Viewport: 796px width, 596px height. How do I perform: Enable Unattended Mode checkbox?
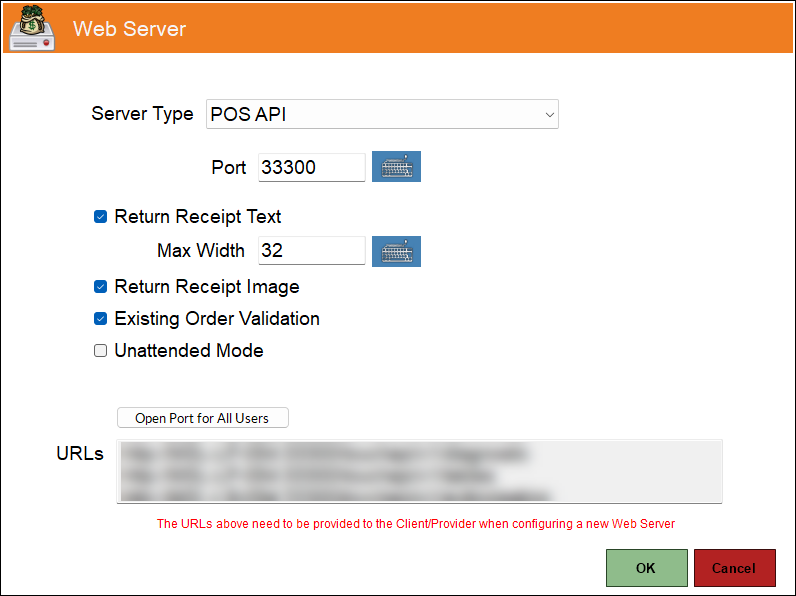(100, 351)
